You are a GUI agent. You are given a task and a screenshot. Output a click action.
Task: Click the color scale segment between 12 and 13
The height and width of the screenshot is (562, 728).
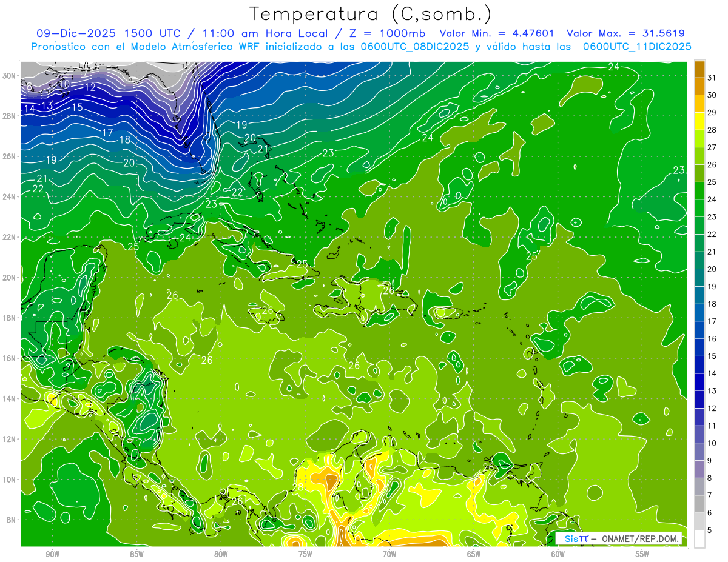pos(699,400)
